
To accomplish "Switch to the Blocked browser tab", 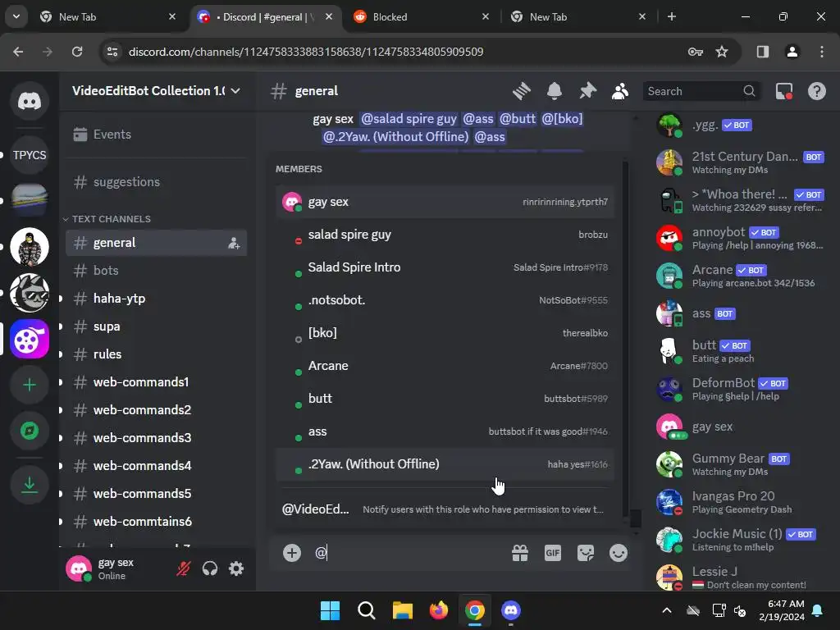I will 422,16.
